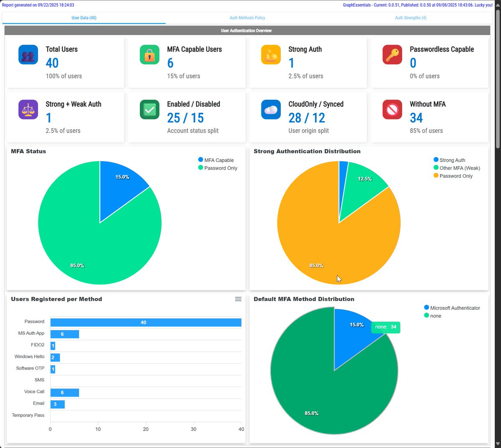The width and height of the screenshot is (501, 448).
Task: Click the Strong Auth card title
Action: (x=305, y=49)
